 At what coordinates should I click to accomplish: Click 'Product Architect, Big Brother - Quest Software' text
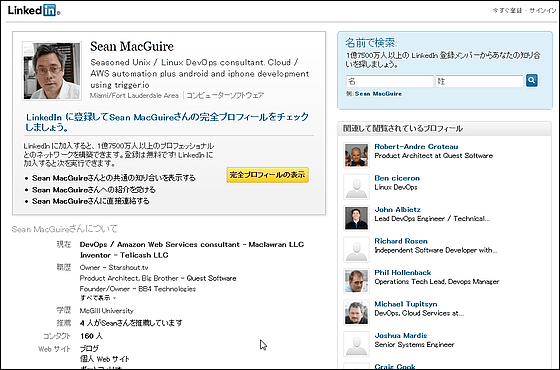[158, 278]
